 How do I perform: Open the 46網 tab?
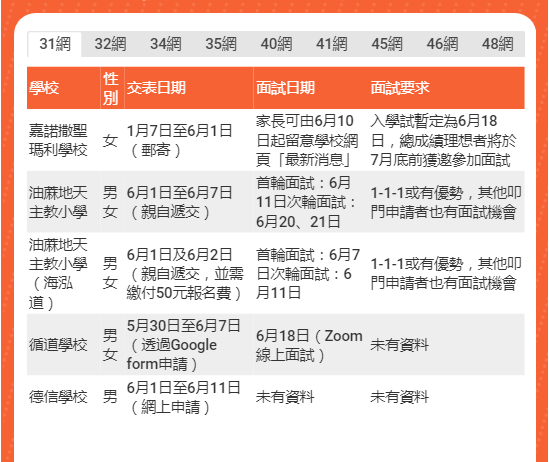442,44
